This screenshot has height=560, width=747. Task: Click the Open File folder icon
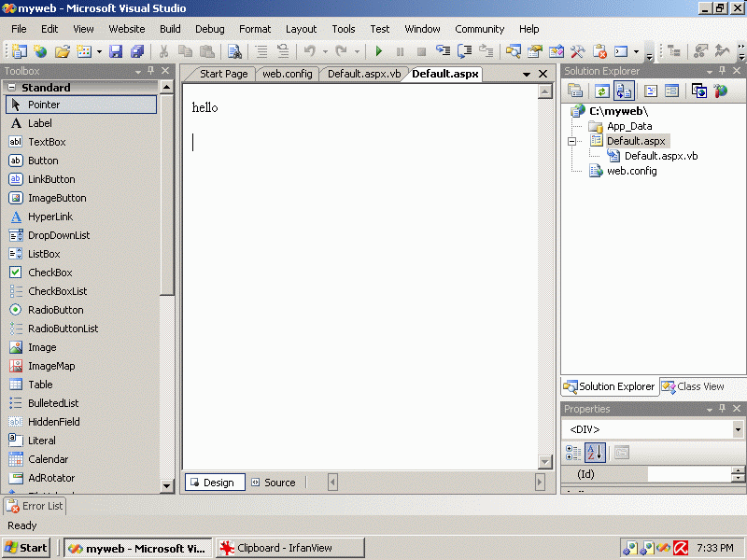click(63, 51)
